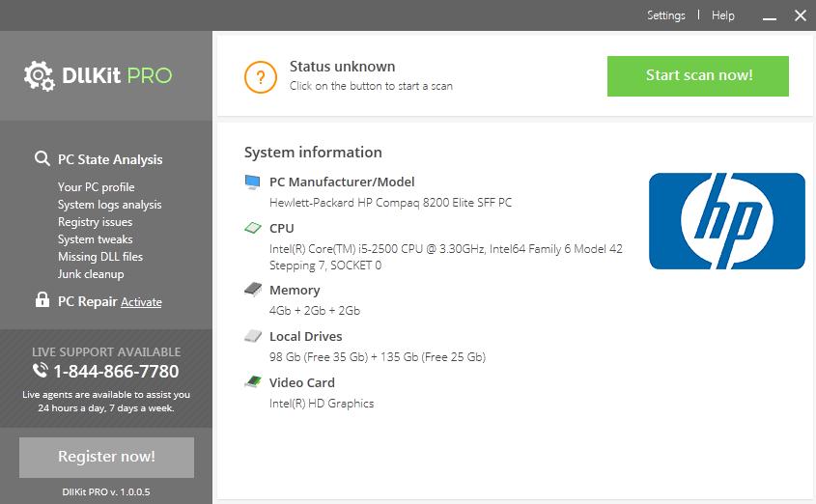Click the live support phone icon
This screenshot has width=816, height=504.
point(41,371)
